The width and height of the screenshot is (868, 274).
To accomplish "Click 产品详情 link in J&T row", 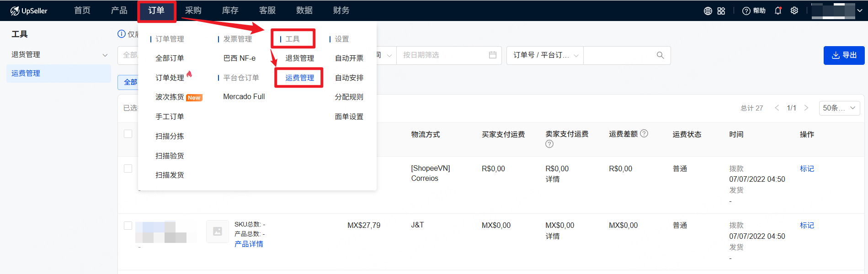I will point(249,244).
